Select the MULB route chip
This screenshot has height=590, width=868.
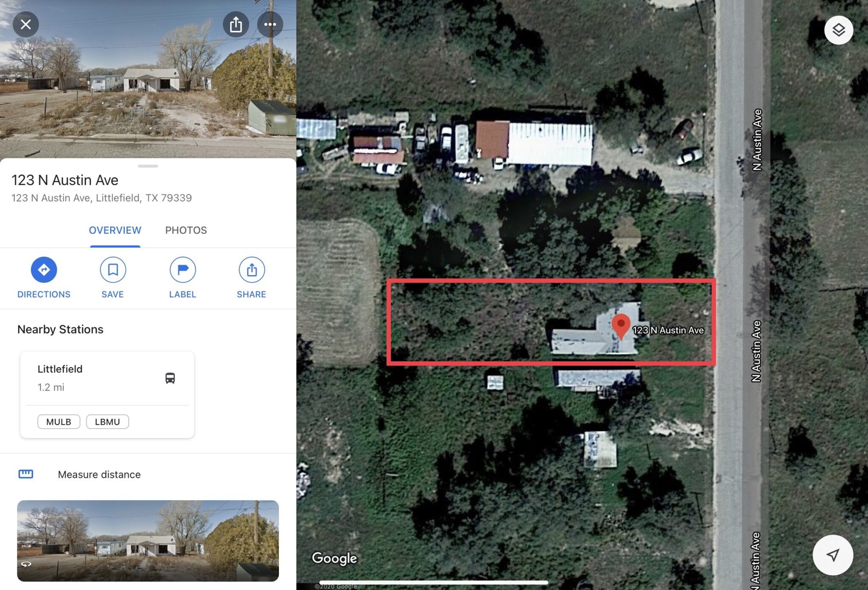[58, 422]
